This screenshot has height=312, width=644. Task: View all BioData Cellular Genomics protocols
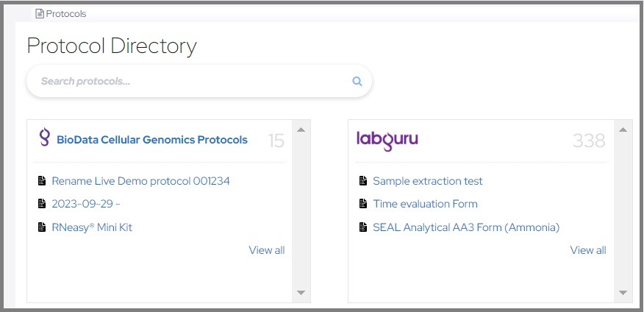click(x=267, y=250)
